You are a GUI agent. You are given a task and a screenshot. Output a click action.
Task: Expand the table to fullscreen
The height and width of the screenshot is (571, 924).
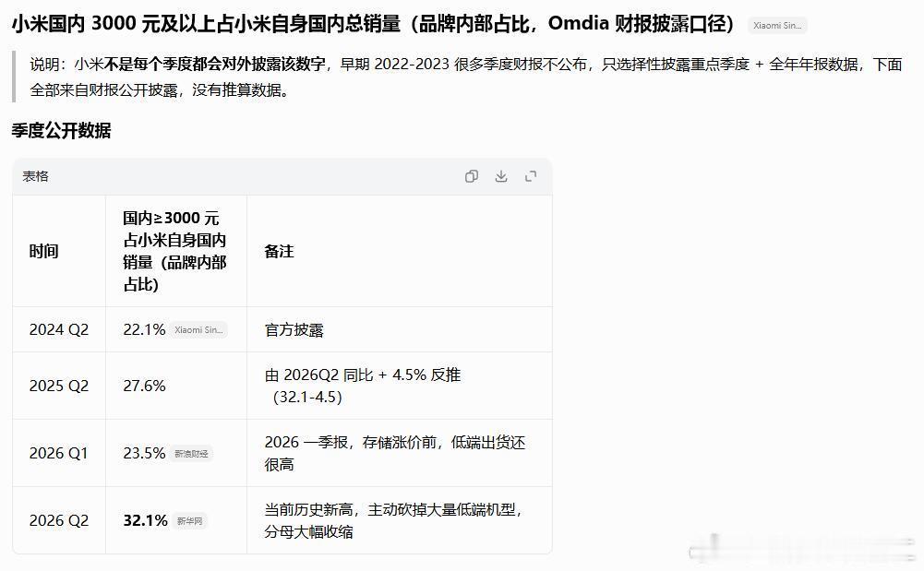pyautogui.click(x=531, y=176)
